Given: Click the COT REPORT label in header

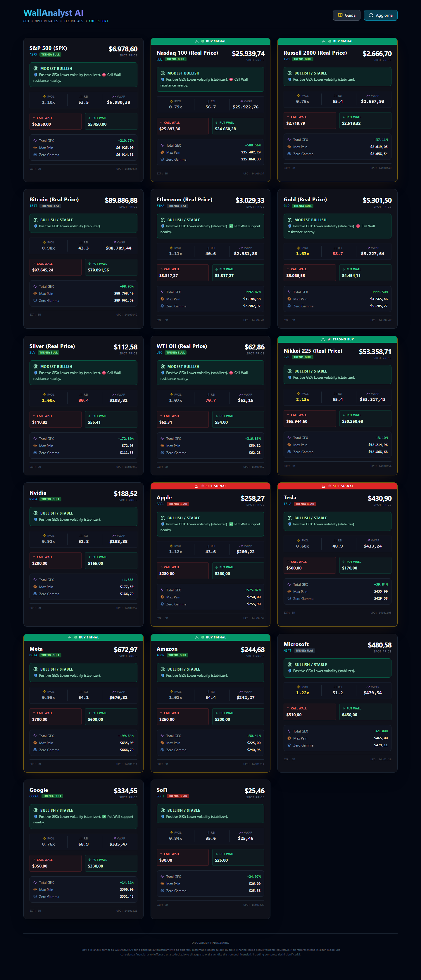Looking at the screenshot, I should pos(98,21).
